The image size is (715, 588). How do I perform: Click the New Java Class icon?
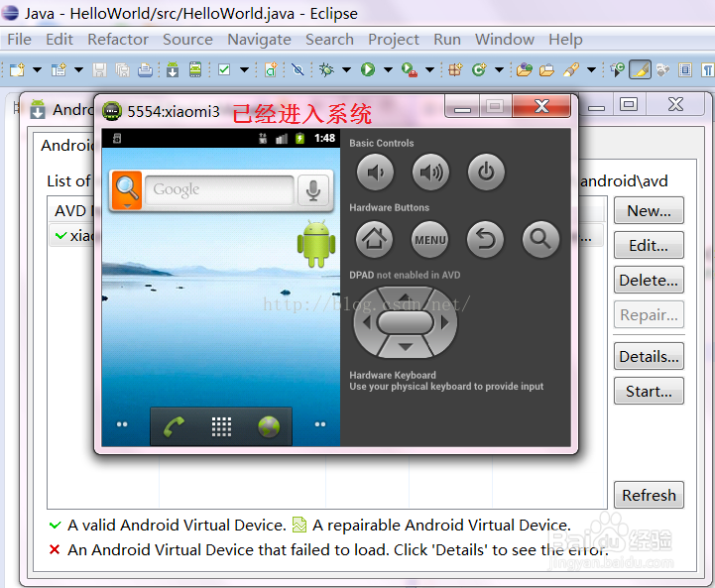point(479,69)
